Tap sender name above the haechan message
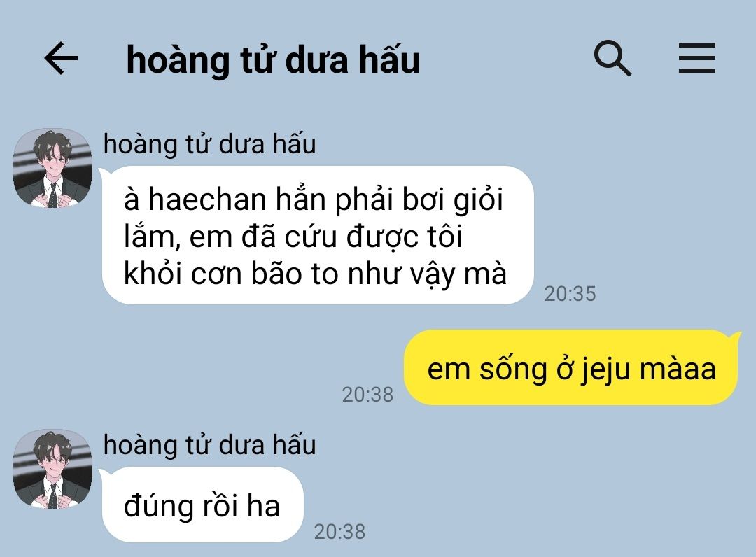 pyautogui.click(x=210, y=144)
